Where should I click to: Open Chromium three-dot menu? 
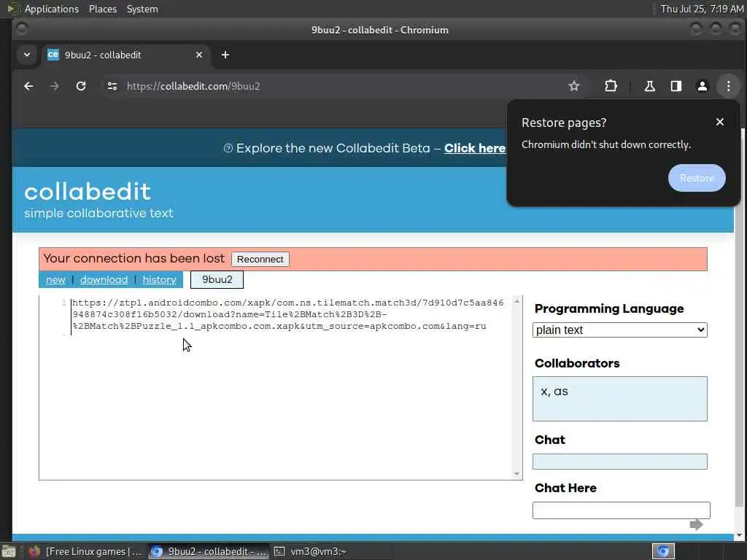tap(729, 86)
